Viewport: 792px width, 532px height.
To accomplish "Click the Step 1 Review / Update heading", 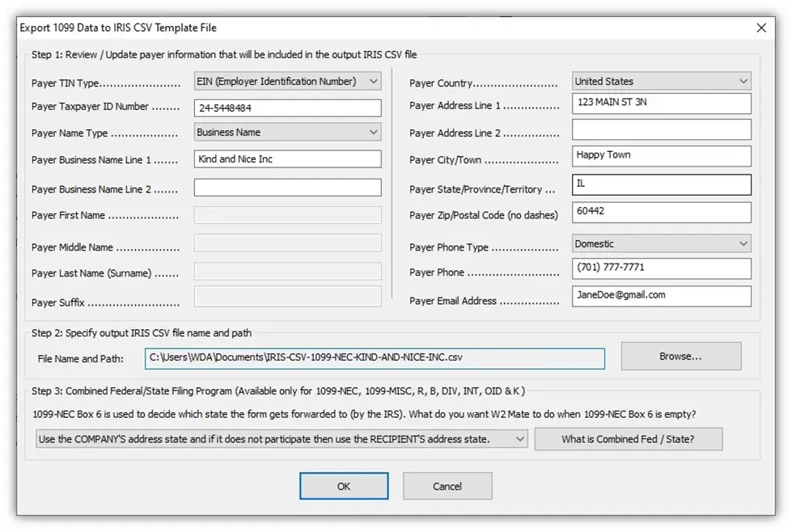I will point(224,54).
